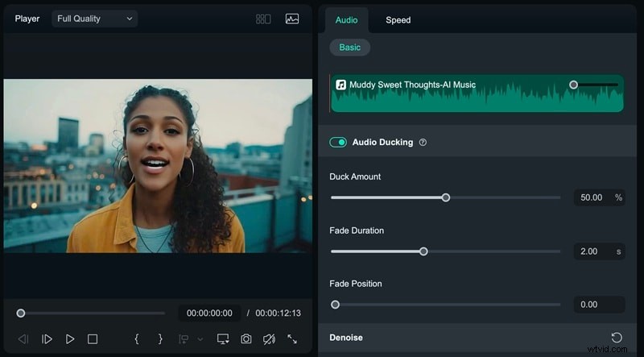644x357 pixels.
Task: Toggle the preview volume mute icon
Action: pyautogui.click(x=269, y=339)
